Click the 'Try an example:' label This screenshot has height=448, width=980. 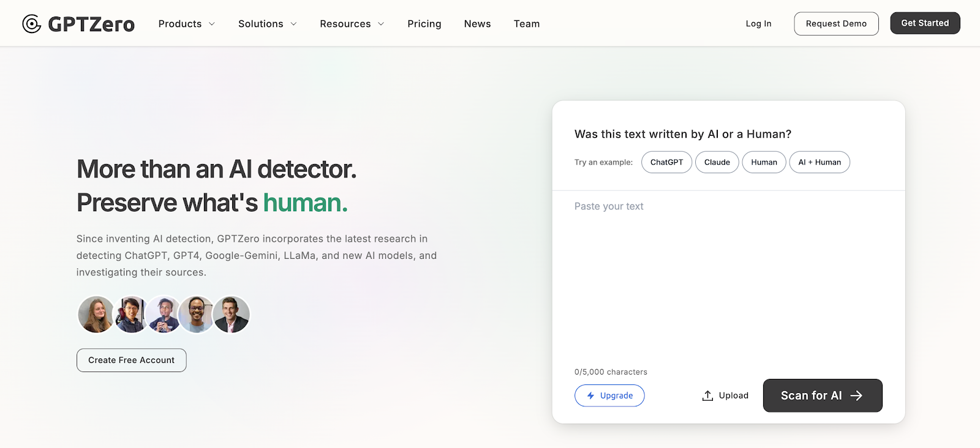coord(603,162)
